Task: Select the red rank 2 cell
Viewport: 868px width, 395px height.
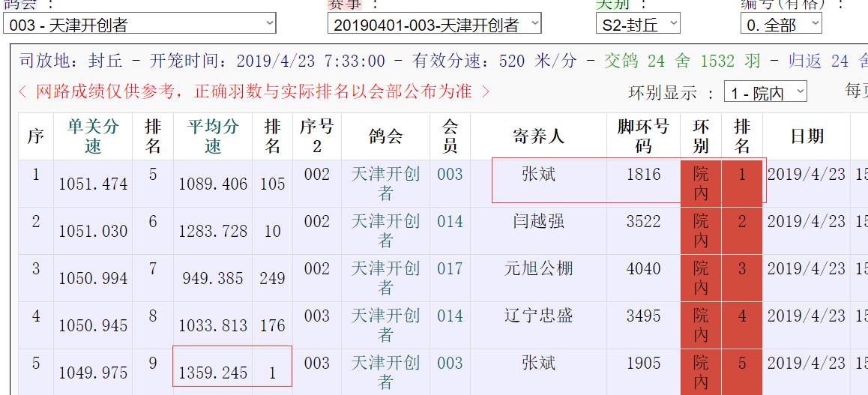Action: point(742,231)
